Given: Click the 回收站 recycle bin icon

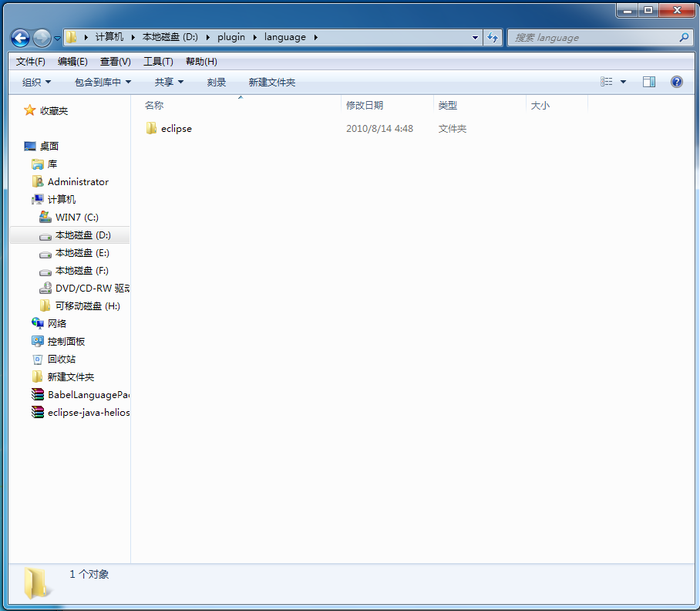Looking at the screenshot, I should coord(38,359).
